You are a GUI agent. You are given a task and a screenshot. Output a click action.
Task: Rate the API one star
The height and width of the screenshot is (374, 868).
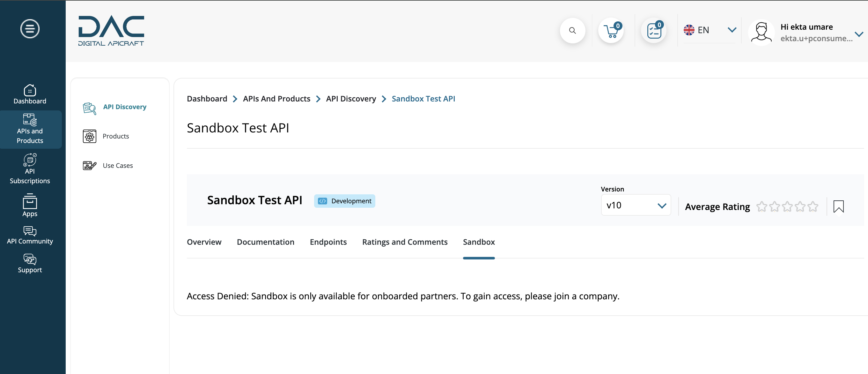761,206
